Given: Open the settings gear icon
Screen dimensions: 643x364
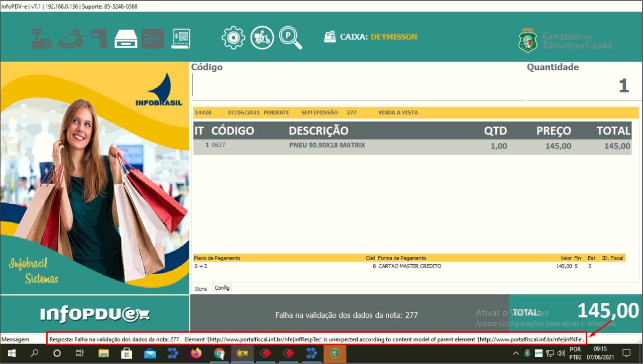Looking at the screenshot, I should pyautogui.click(x=233, y=38).
